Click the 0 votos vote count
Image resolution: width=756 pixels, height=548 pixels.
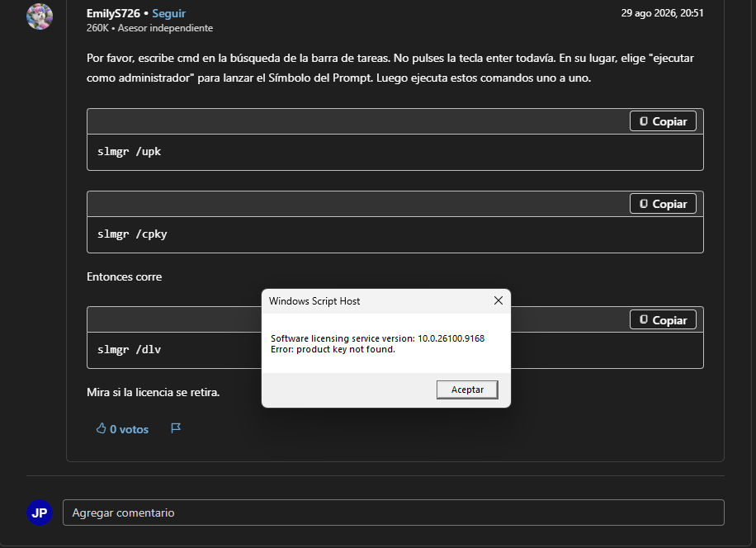tap(130, 429)
